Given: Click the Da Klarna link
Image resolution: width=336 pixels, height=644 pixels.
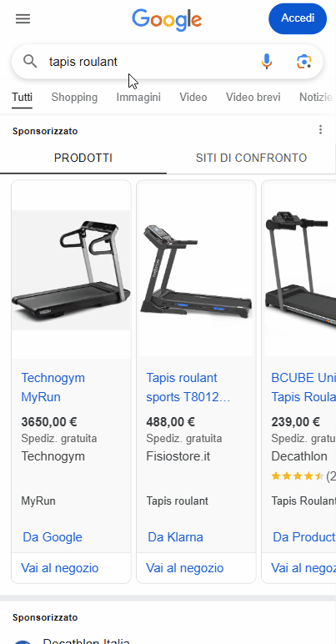Looking at the screenshot, I should point(175,537).
